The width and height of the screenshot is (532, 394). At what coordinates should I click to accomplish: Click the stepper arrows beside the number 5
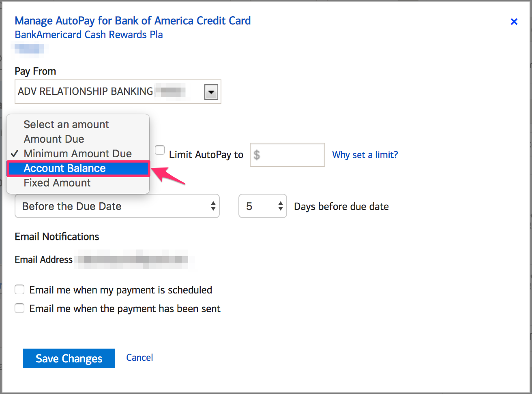280,206
